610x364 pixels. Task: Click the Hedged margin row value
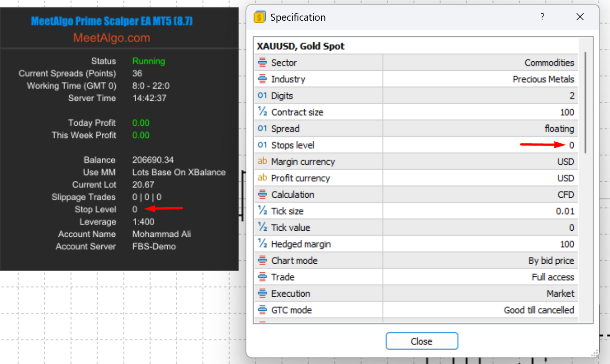click(567, 244)
